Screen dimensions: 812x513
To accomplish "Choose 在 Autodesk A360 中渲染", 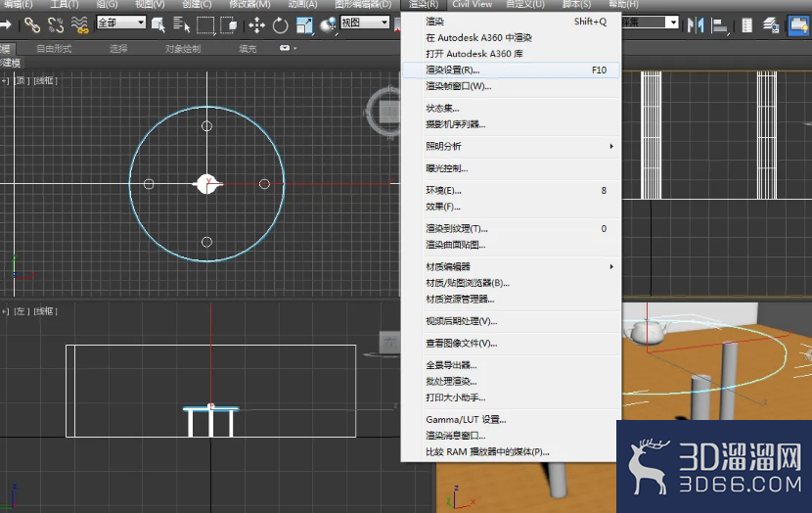I will point(511,38).
